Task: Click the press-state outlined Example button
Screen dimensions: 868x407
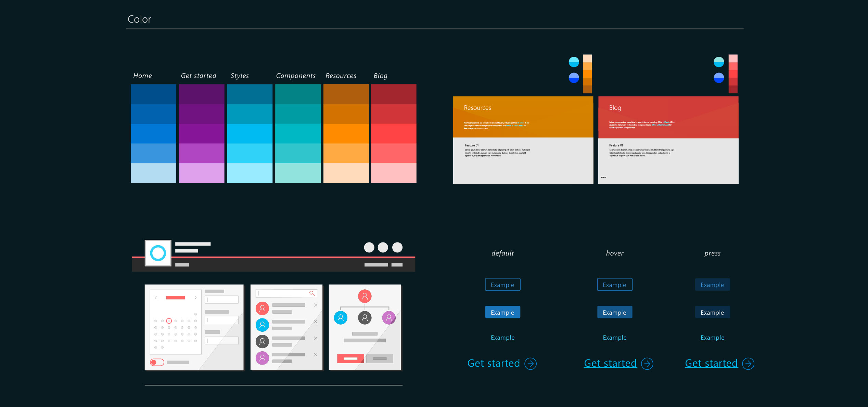Action: [712, 285]
